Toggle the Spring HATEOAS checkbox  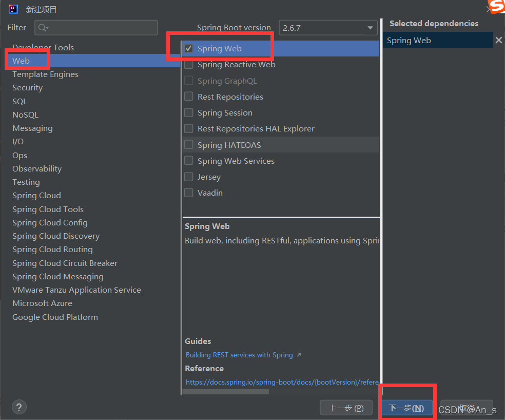click(189, 145)
